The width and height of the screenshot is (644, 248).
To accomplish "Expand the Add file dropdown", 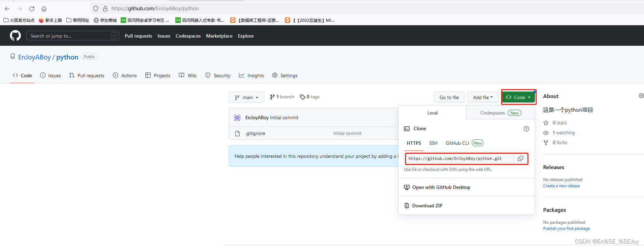I will tap(483, 97).
